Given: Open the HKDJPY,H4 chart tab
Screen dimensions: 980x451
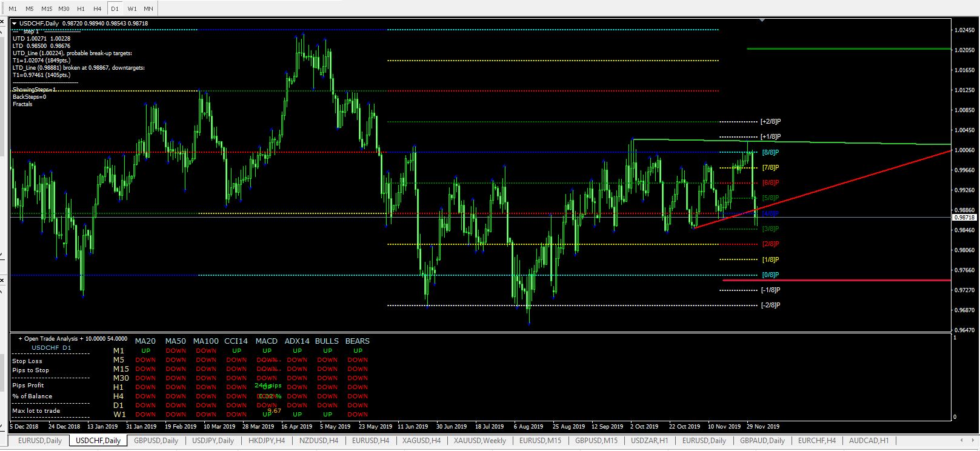Looking at the screenshot, I should 267,441.
